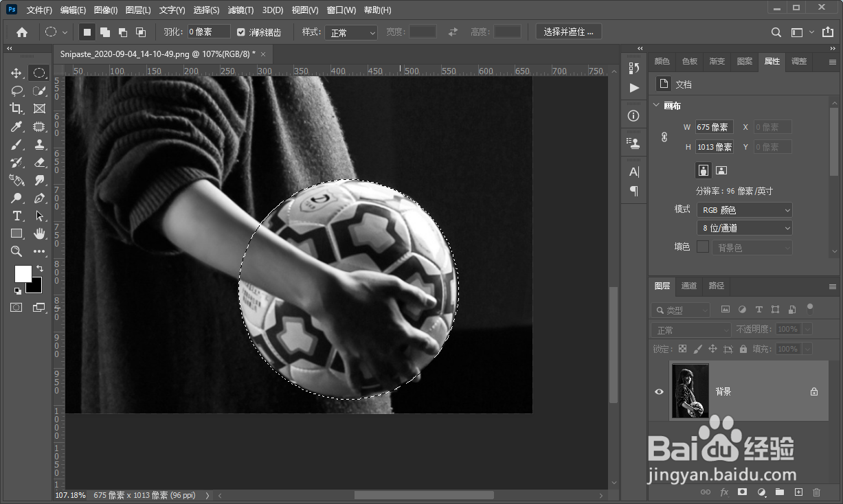Image resolution: width=843 pixels, height=504 pixels.
Task: Click the horizontal canvas scrollbar
Action: 424,495
